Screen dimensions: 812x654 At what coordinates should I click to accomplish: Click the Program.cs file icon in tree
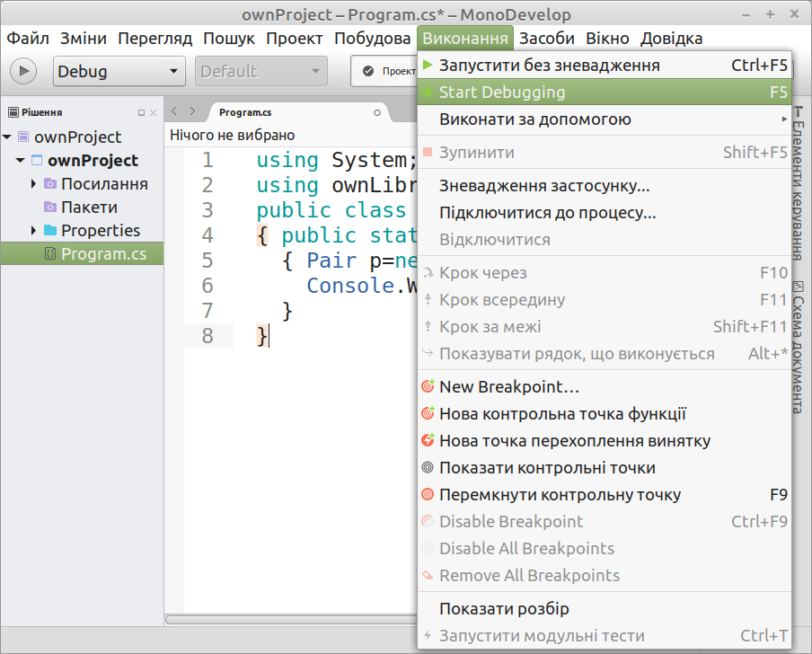[x=50, y=253]
